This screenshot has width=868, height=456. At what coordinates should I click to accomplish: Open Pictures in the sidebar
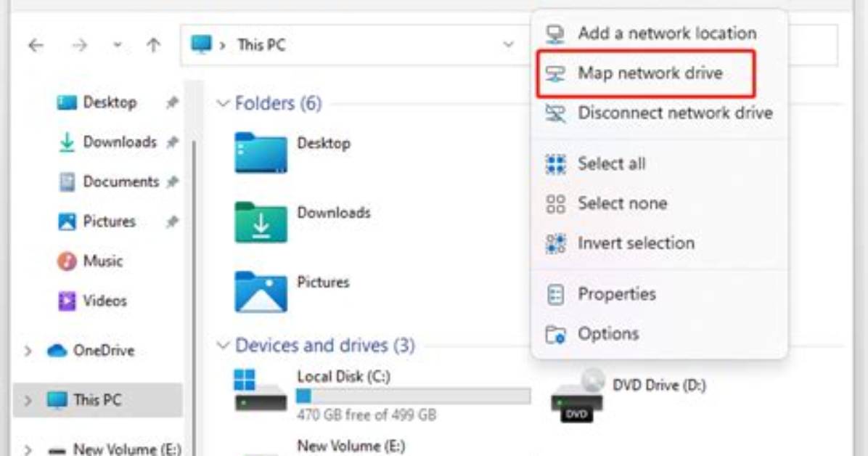pyautogui.click(x=109, y=221)
